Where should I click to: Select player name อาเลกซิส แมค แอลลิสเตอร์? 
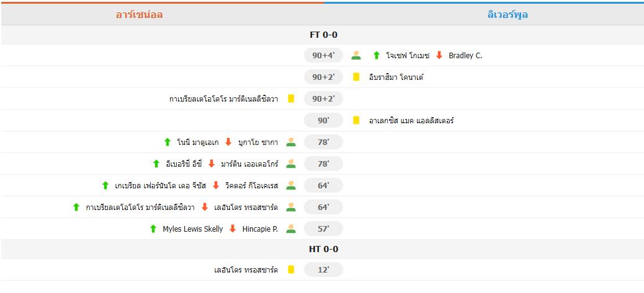[x=411, y=121]
